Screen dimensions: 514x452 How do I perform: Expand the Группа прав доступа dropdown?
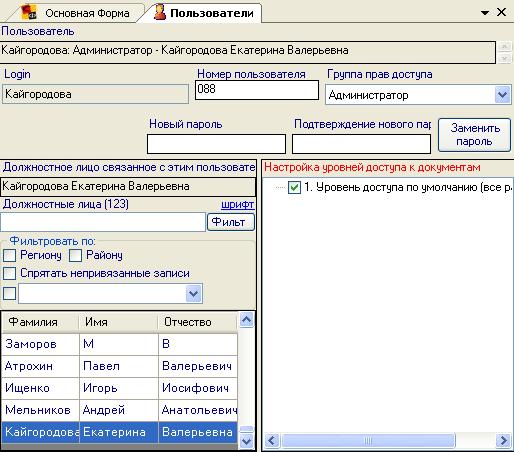[x=503, y=95]
